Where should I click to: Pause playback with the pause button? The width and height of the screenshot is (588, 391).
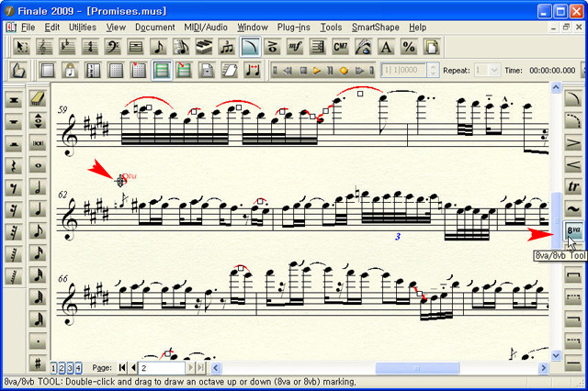330,71
